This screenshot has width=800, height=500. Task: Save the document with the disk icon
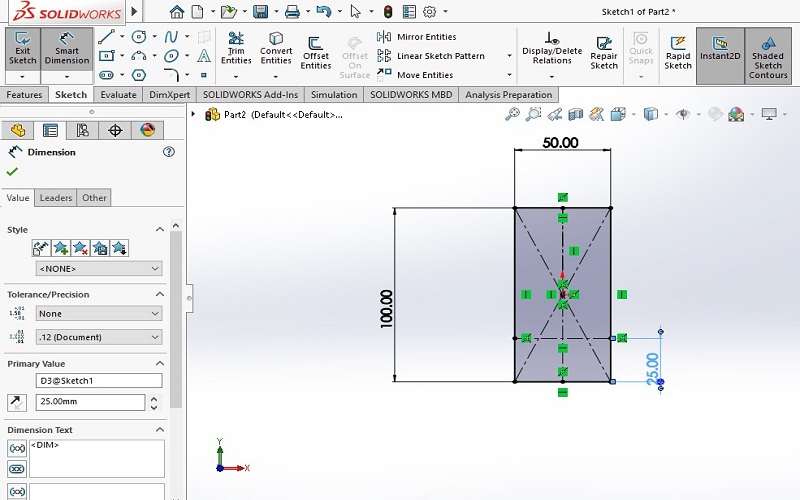(x=261, y=11)
